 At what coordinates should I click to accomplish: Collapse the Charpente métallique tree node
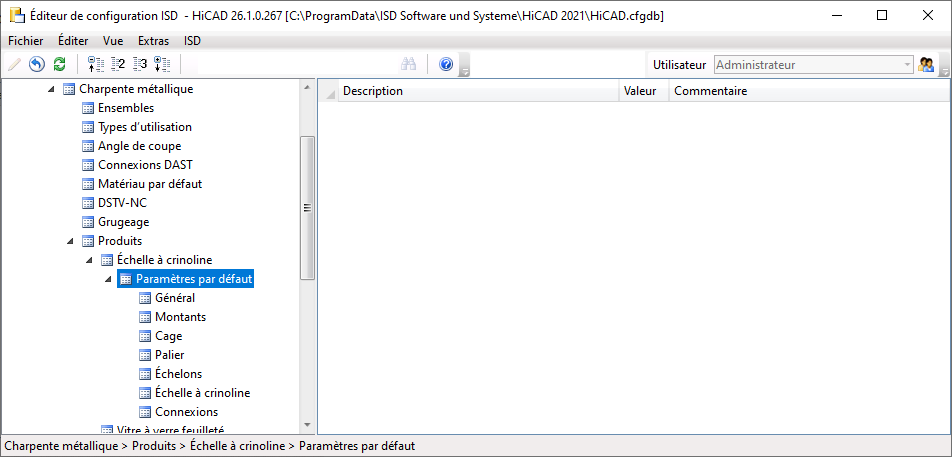[51, 89]
